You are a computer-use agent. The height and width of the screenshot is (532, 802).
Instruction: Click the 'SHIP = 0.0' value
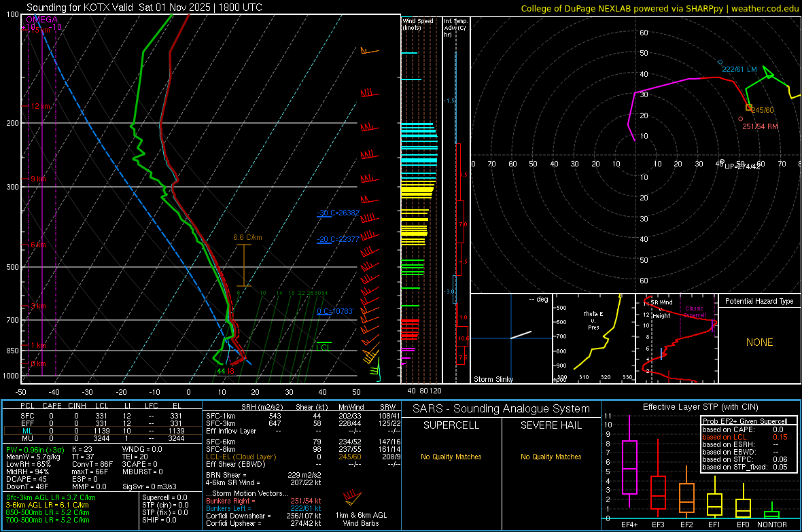pyautogui.click(x=159, y=520)
